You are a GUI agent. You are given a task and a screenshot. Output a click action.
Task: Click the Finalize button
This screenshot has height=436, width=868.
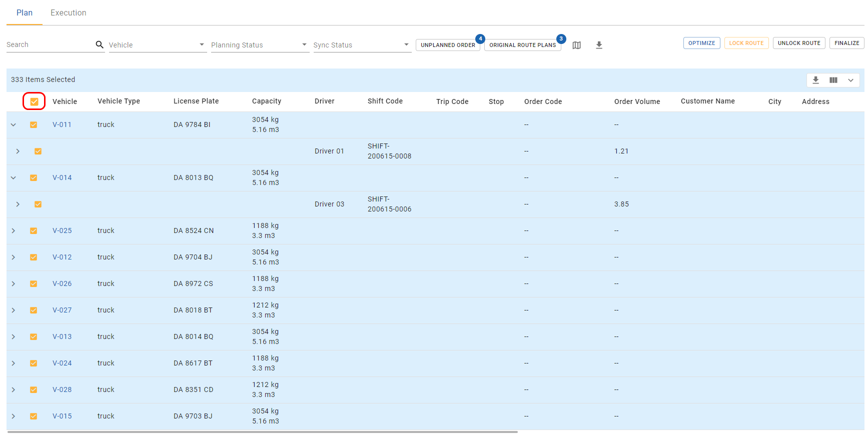click(x=847, y=43)
